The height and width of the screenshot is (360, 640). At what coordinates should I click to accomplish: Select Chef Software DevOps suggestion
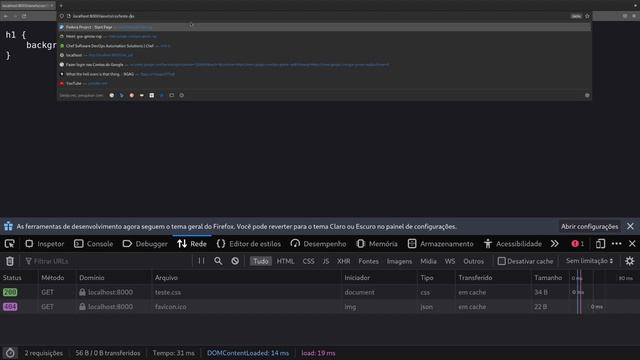(324, 46)
